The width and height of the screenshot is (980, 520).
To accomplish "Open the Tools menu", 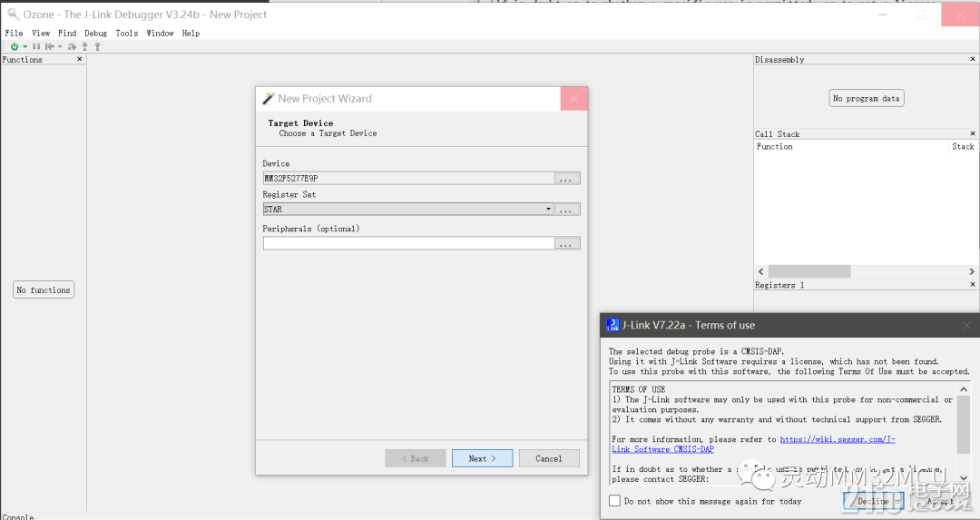I will point(127,34).
